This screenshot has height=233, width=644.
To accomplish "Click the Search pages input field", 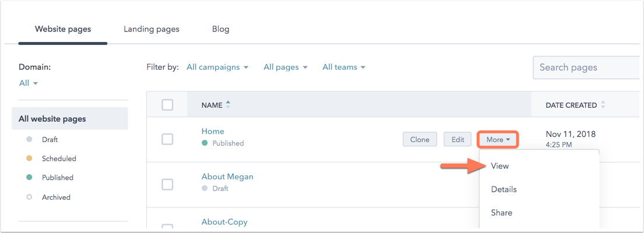I will point(587,68).
